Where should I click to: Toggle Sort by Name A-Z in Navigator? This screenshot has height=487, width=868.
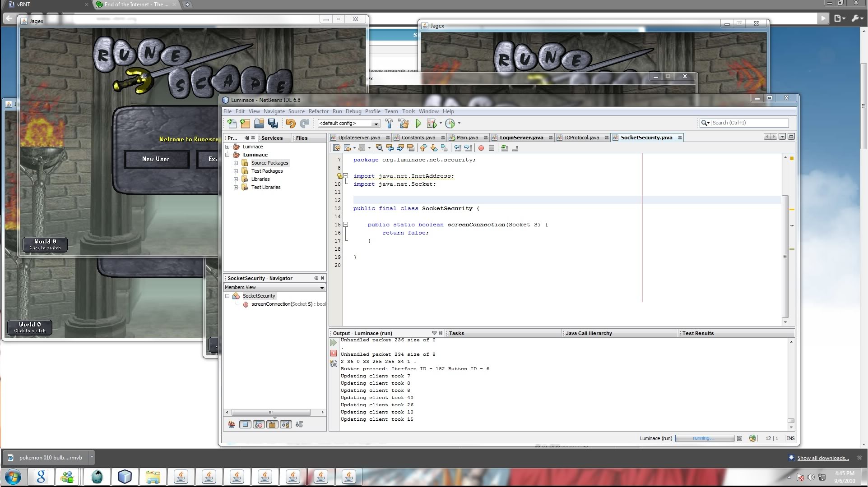[286, 424]
